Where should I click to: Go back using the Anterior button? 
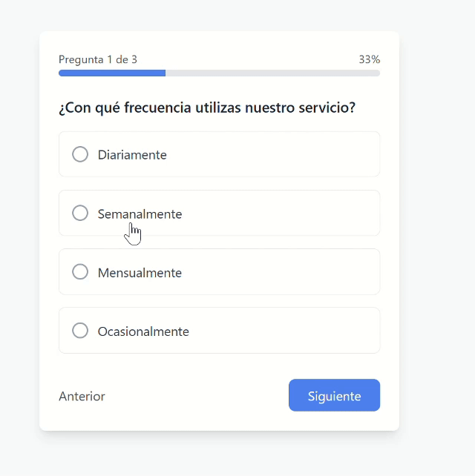tap(82, 396)
